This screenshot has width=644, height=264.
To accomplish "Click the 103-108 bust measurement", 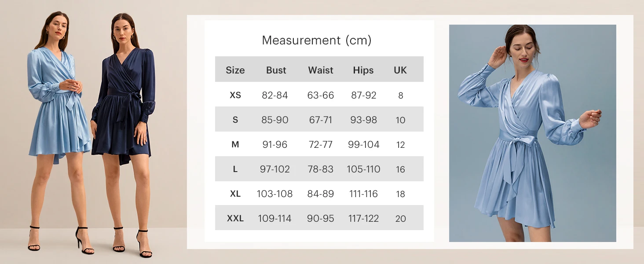I will (274, 194).
